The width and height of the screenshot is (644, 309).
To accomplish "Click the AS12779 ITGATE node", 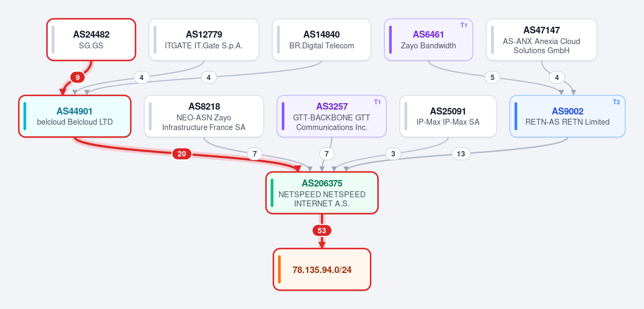I will point(204,40).
